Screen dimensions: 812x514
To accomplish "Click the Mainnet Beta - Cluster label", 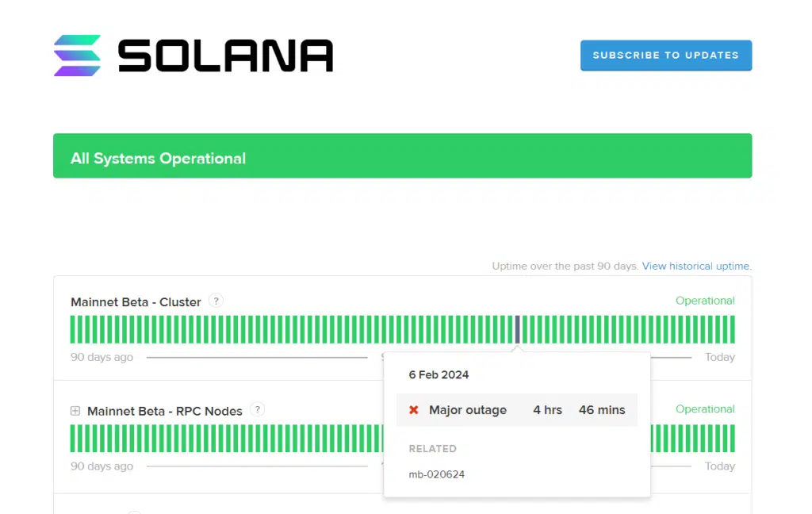I will point(136,302).
